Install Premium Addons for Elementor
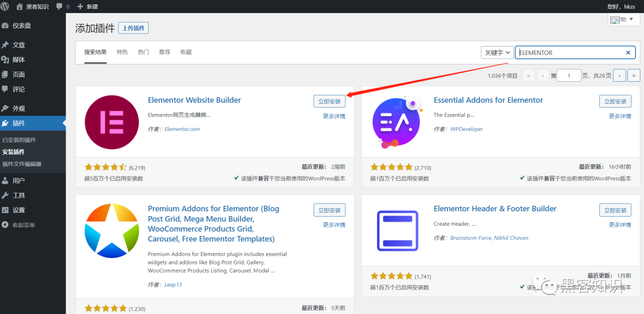644x314 pixels. point(329,210)
